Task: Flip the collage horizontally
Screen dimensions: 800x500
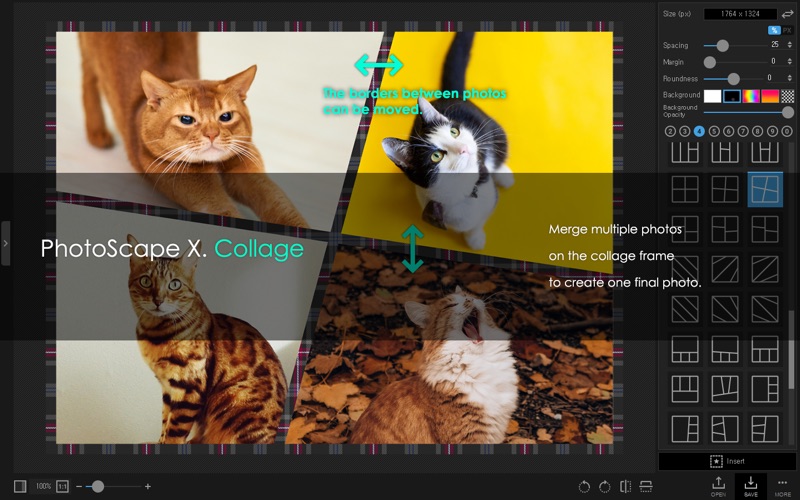Action: [x=625, y=486]
